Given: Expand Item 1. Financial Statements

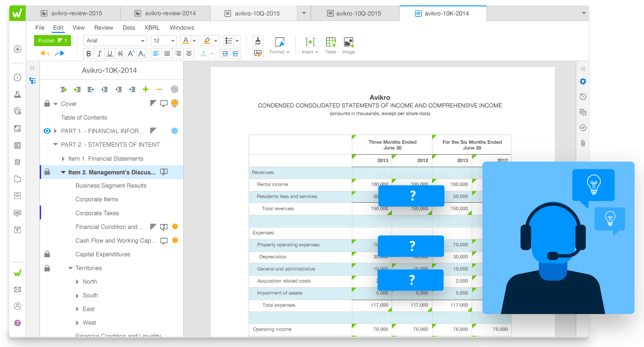Looking at the screenshot, I should (63, 159).
